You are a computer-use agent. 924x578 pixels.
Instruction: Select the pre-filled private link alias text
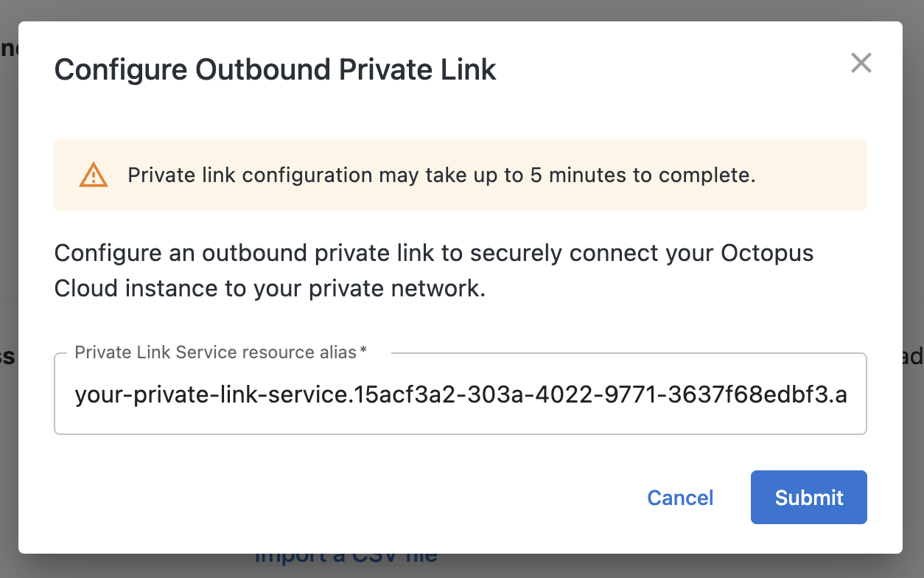[x=460, y=393]
